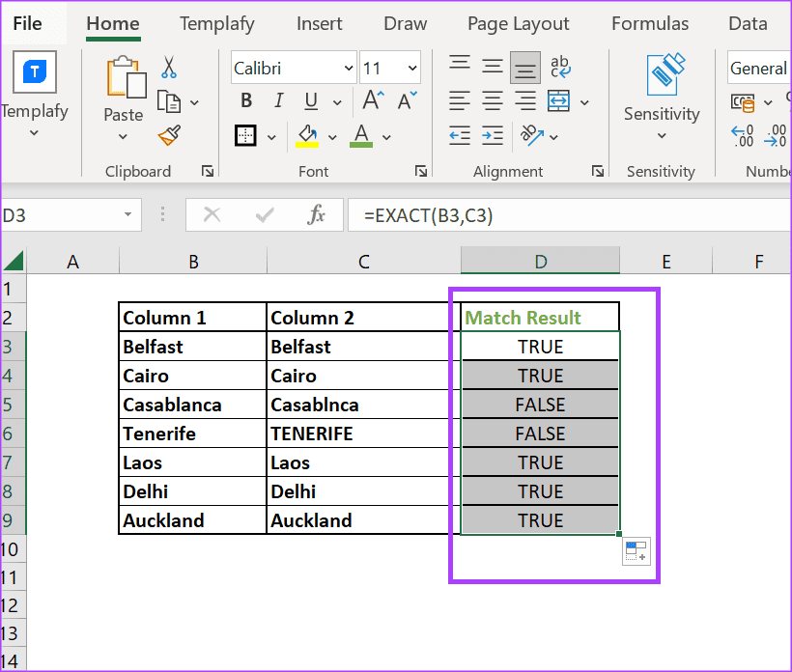Increase indent

point(492,136)
